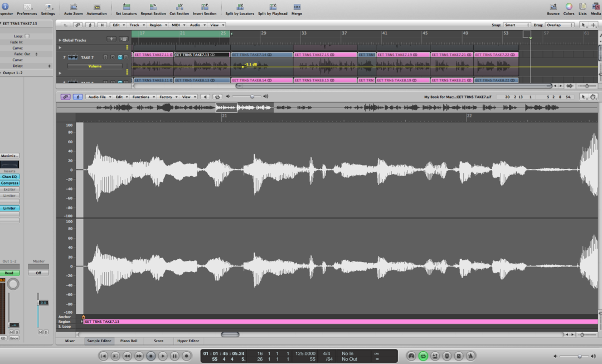Expand the Global Tracks disclosure triangle

(x=60, y=40)
